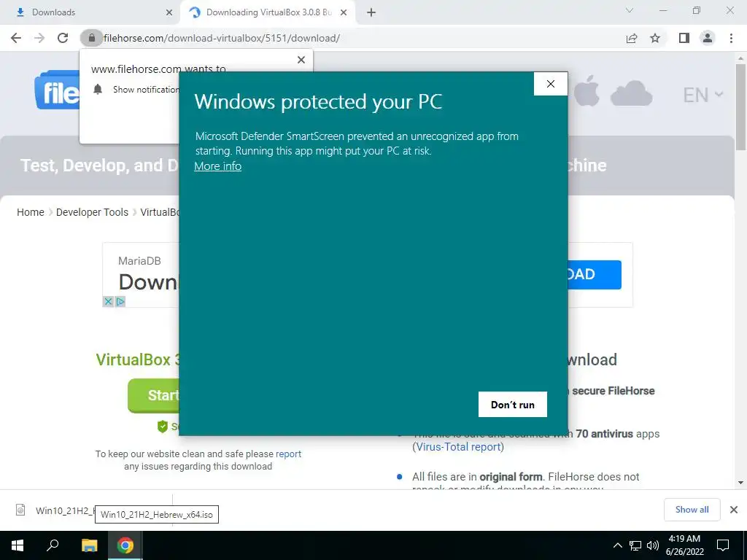Click the address bar URL

tap(222, 38)
